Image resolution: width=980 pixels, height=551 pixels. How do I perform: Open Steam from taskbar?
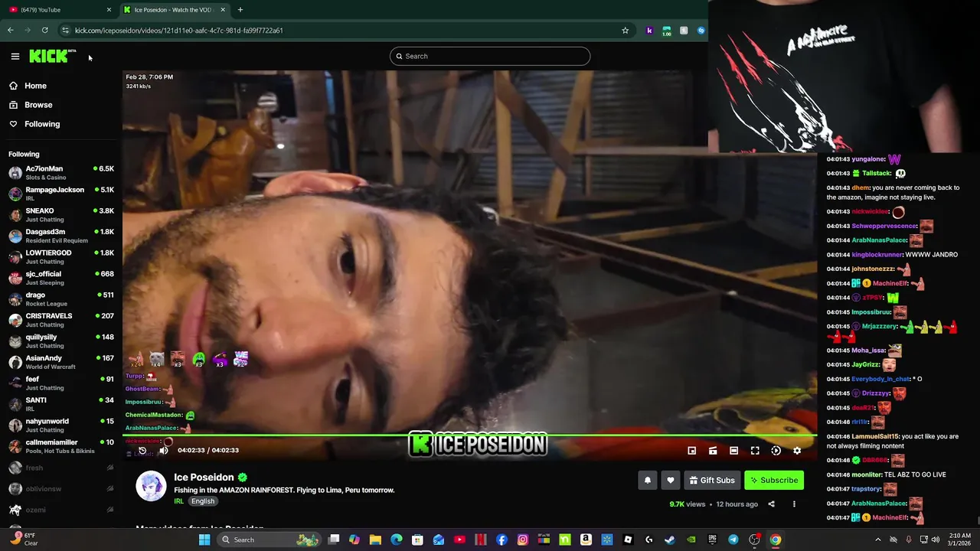point(670,540)
